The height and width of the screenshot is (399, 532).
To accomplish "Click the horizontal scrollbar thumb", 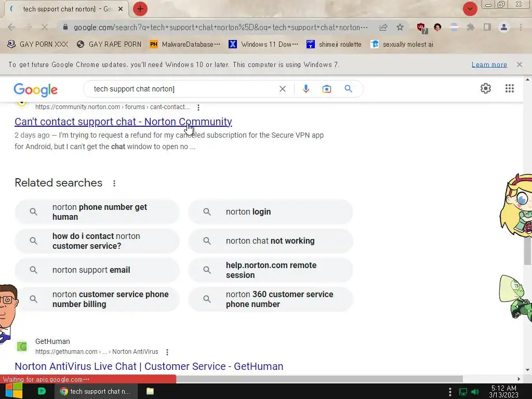I will point(319,379).
